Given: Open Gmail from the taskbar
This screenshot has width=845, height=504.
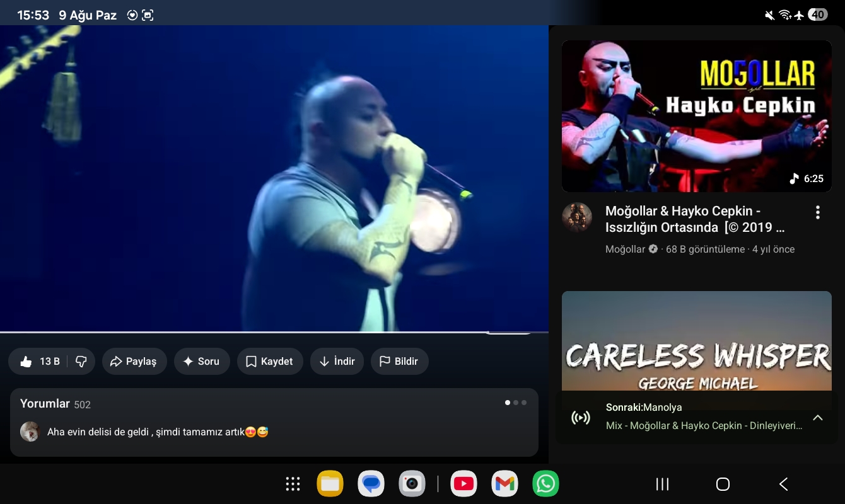Looking at the screenshot, I should coord(504,484).
